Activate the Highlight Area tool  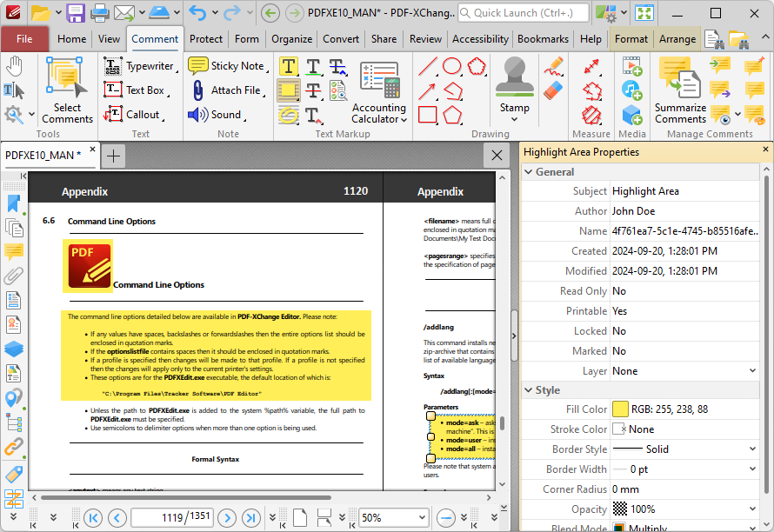point(288,90)
